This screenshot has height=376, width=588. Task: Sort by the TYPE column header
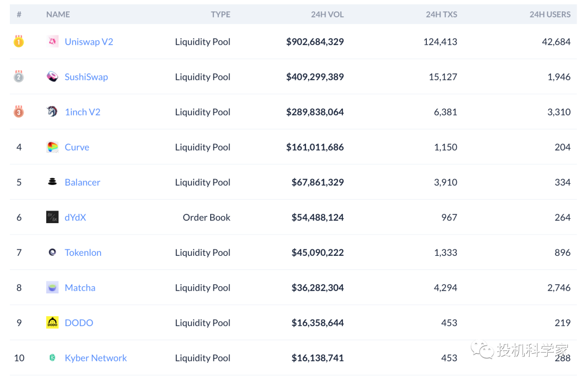pos(220,15)
